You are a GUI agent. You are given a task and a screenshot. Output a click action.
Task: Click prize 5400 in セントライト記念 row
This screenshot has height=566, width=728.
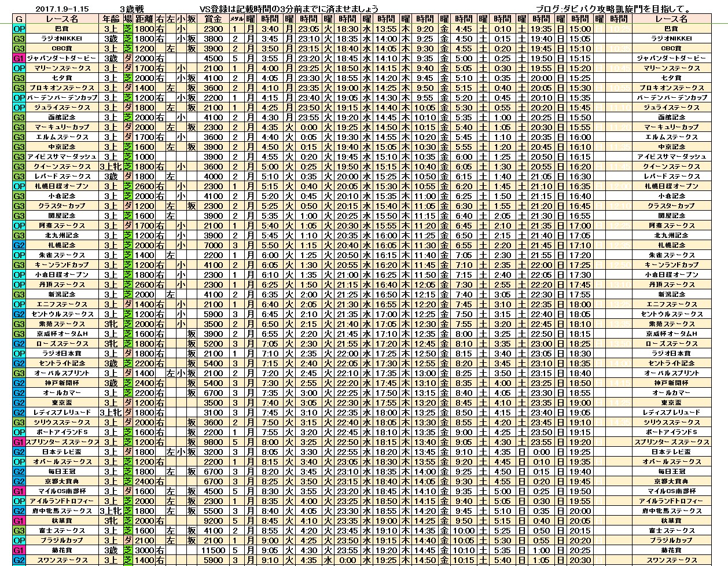coord(213,363)
